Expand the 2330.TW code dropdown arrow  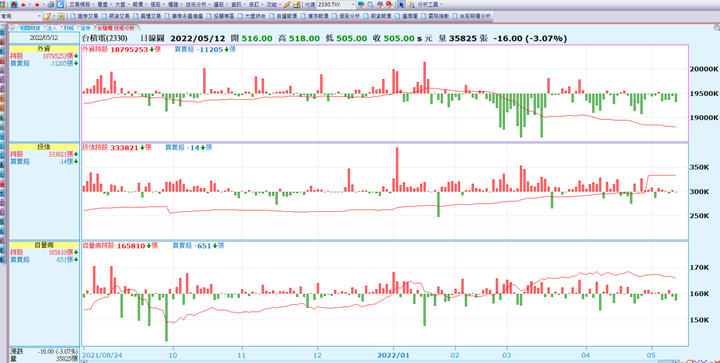click(x=353, y=5)
